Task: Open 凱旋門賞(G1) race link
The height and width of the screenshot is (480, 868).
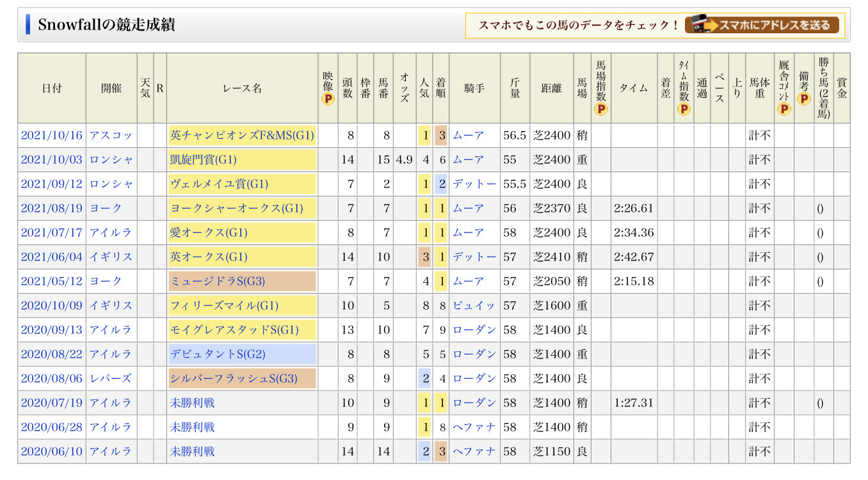Action: [x=203, y=160]
